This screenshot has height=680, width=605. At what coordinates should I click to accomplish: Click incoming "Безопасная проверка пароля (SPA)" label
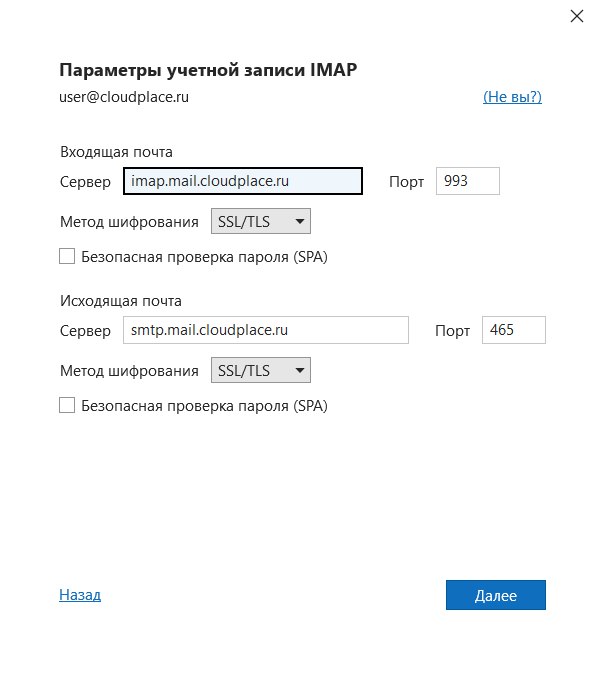[204, 257]
